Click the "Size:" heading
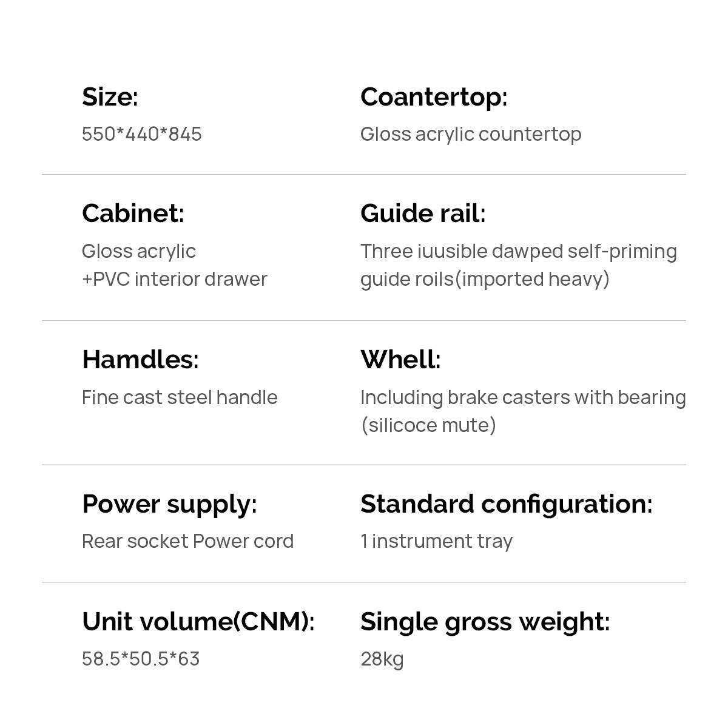Image resolution: width=728 pixels, height=728 pixels. 110,97
